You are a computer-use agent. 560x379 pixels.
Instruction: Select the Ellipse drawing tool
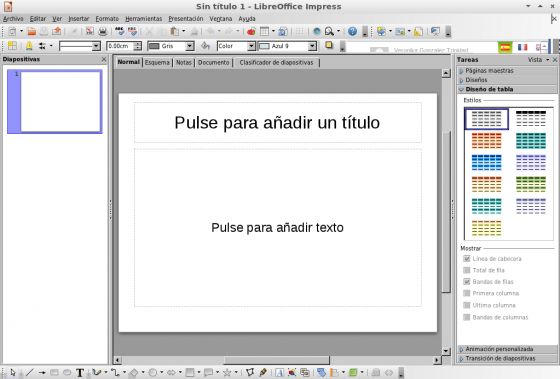pyautogui.click(x=67, y=373)
